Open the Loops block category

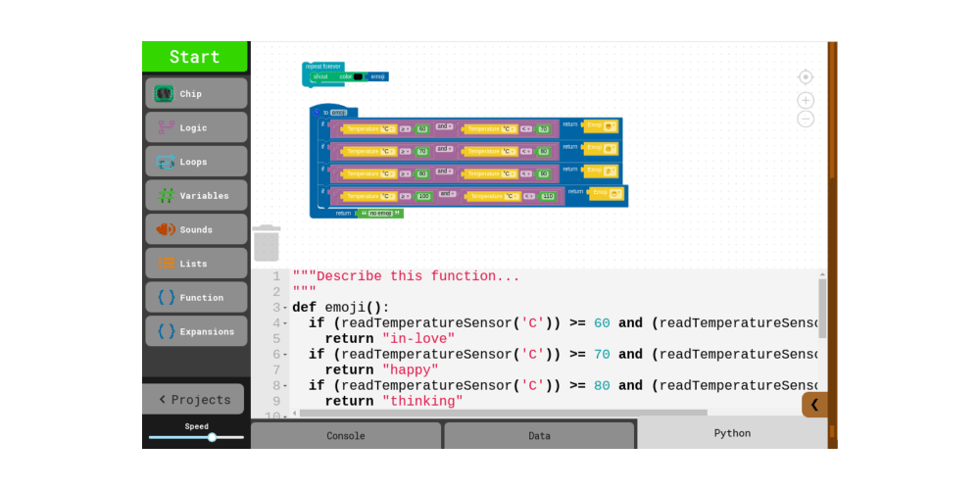(196, 162)
